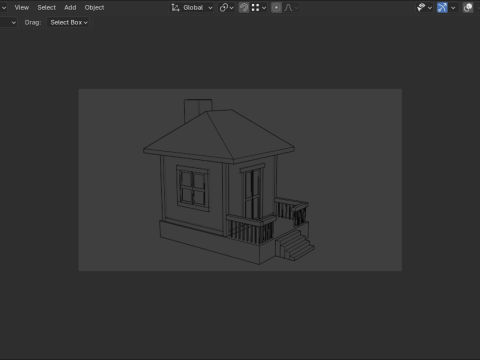Open the View menu
480x360 pixels.
[22, 7]
